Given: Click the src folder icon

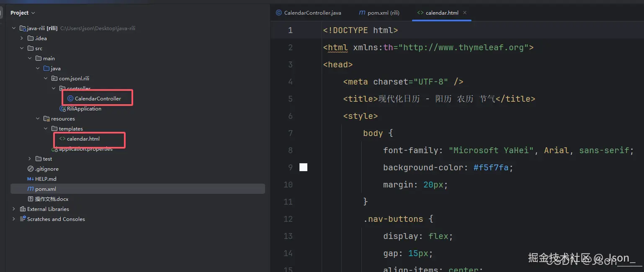Looking at the screenshot, I should (31, 48).
